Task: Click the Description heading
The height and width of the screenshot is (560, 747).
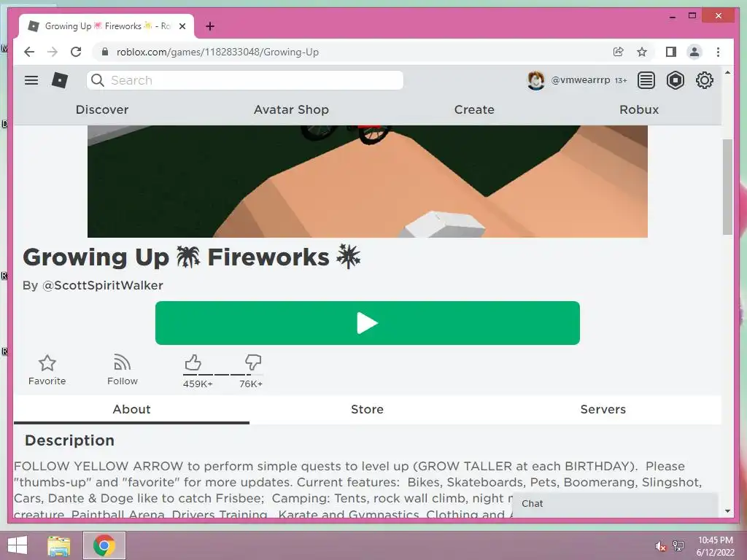Action: click(69, 440)
